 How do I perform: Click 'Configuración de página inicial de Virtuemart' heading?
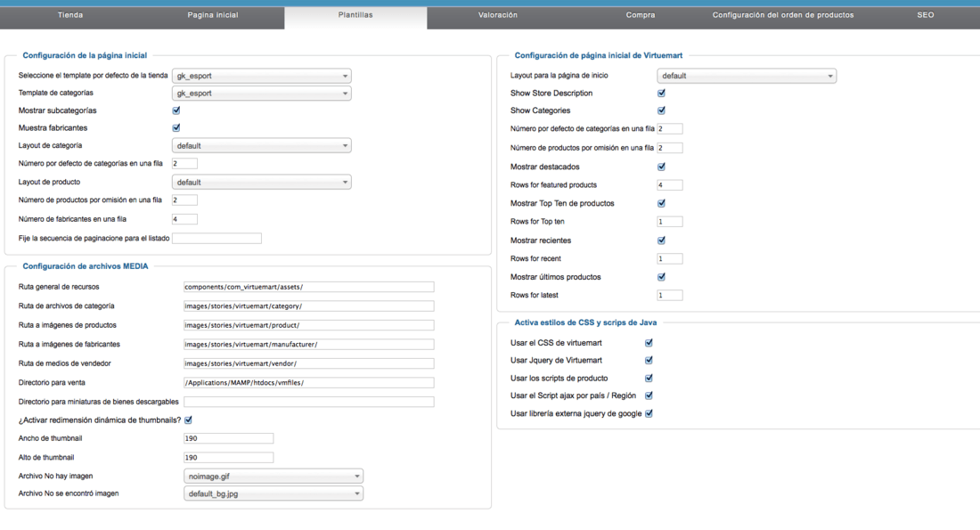tap(599, 55)
